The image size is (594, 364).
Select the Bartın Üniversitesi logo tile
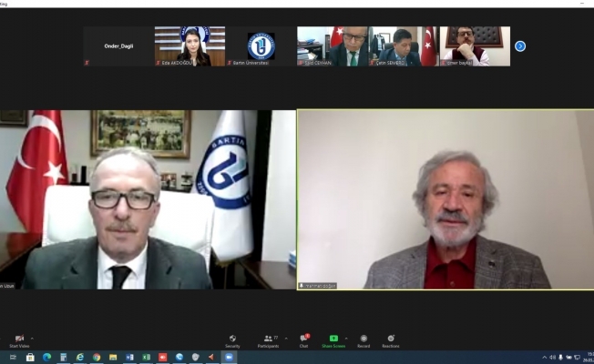click(261, 45)
